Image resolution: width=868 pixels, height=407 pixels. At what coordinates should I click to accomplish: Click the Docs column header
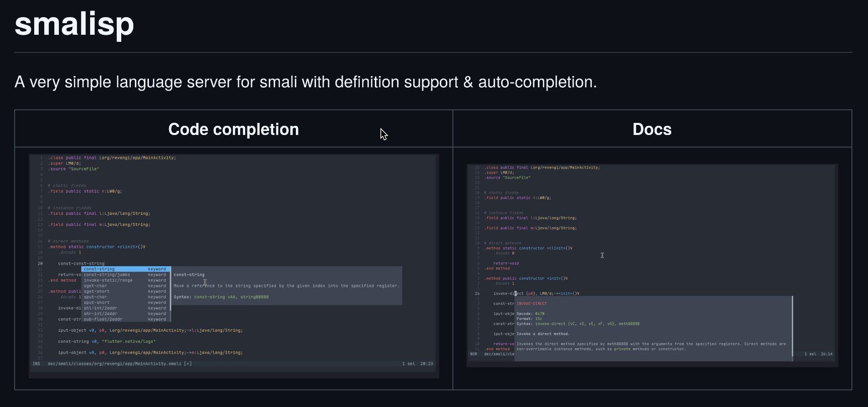[652, 129]
